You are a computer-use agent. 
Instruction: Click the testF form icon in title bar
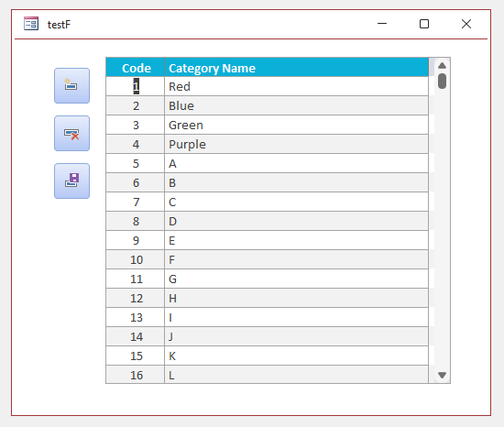[x=31, y=24]
